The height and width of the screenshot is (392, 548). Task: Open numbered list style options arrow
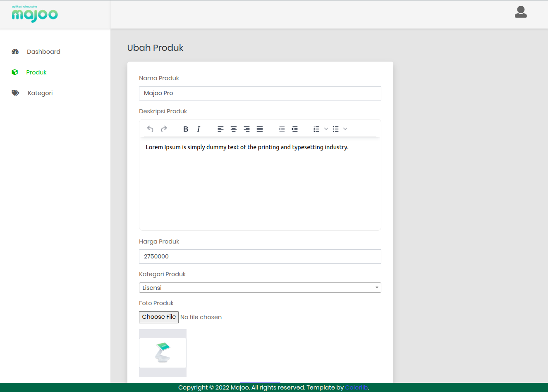326,129
